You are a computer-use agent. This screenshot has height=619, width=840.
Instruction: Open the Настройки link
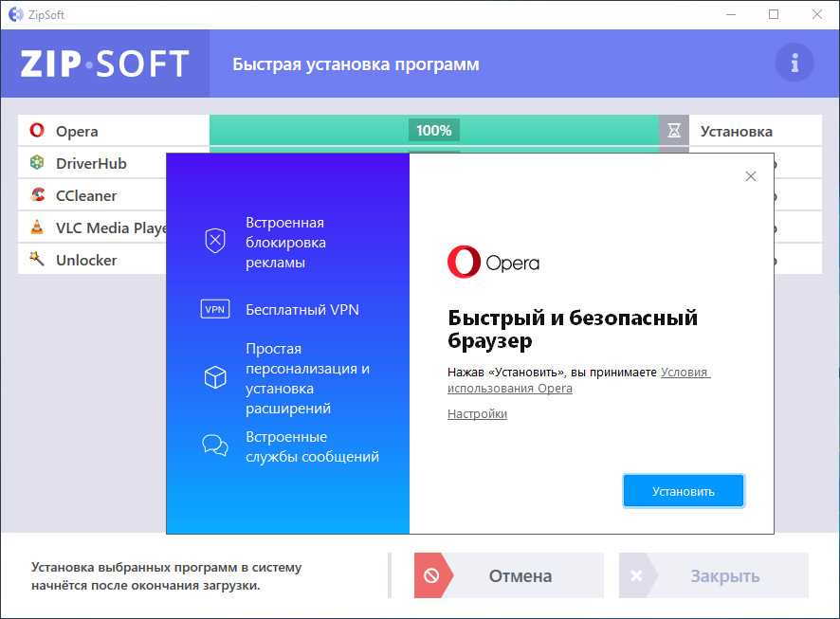click(477, 414)
